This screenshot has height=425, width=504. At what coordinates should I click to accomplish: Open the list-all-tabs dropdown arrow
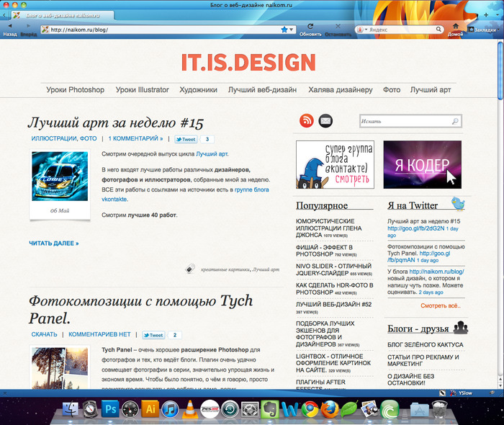pos(498,15)
